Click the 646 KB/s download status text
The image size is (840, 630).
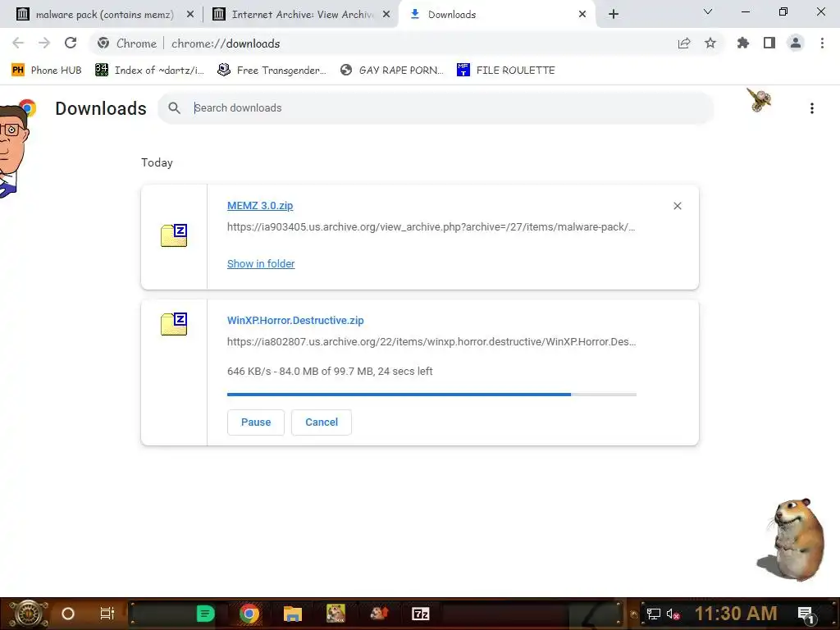330,372
